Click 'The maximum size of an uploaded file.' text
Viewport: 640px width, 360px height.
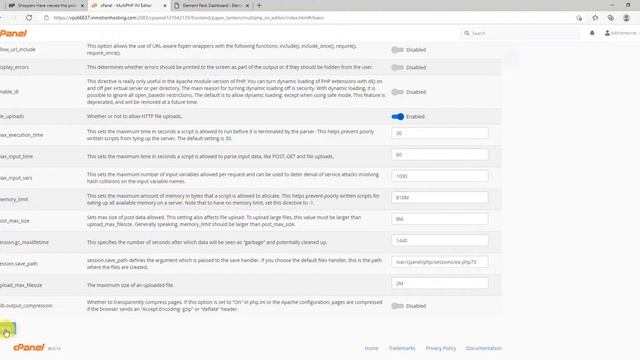pos(130,285)
